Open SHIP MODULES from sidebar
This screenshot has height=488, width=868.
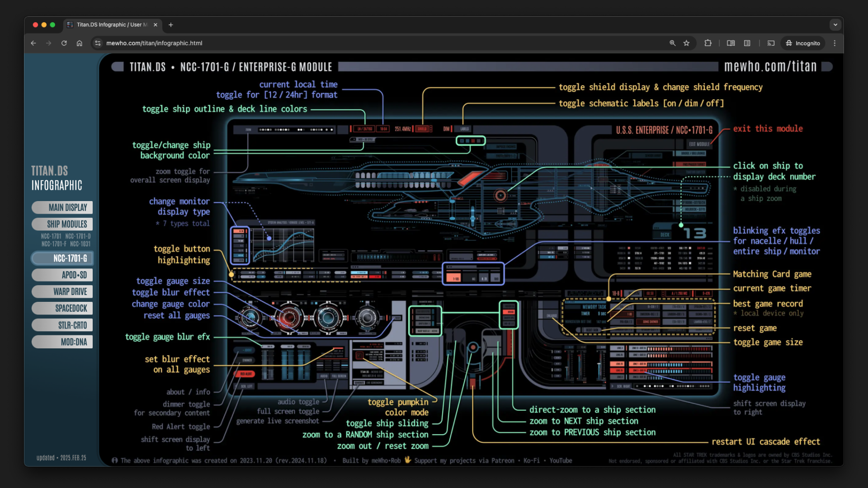pos(62,224)
